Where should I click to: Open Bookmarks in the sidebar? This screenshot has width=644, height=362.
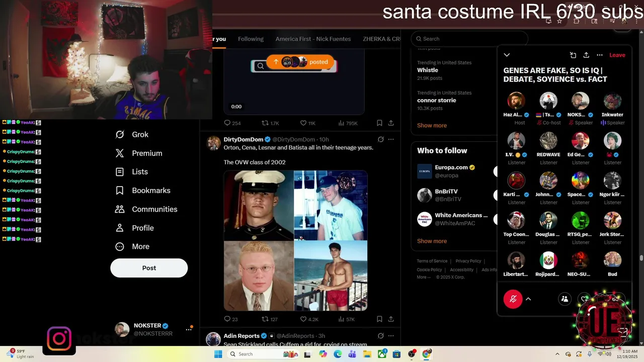pyautogui.click(x=142, y=191)
